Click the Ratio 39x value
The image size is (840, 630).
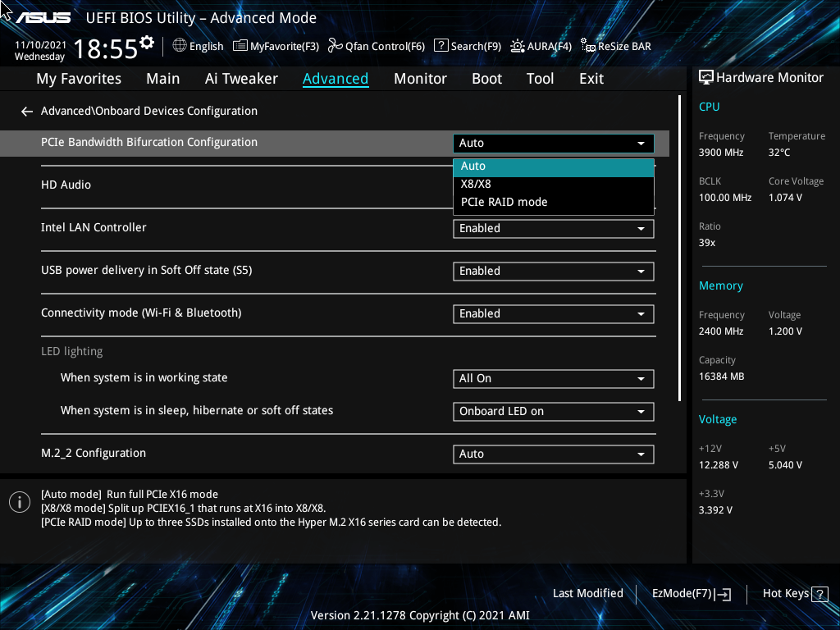[706, 243]
